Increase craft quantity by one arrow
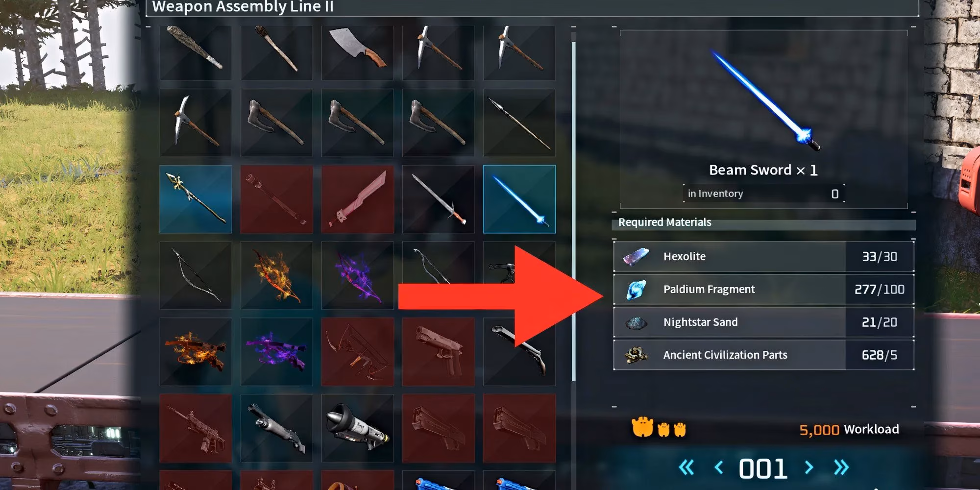This screenshot has width=980, height=490. click(809, 468)
